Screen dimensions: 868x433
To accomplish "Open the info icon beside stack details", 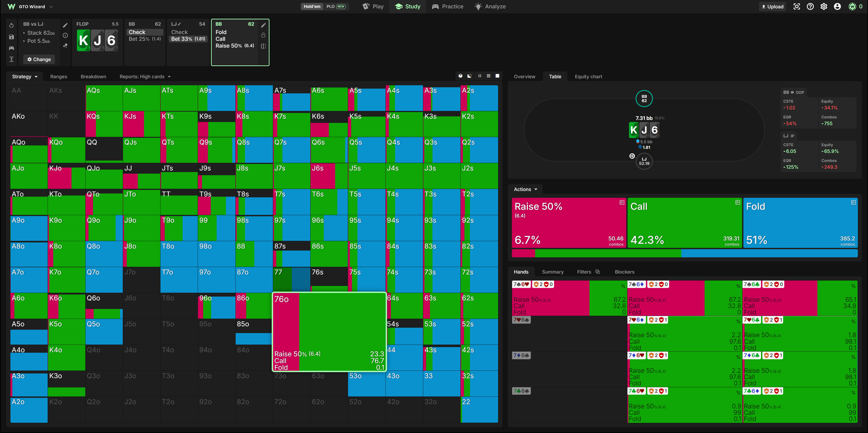I will point(65,35).
